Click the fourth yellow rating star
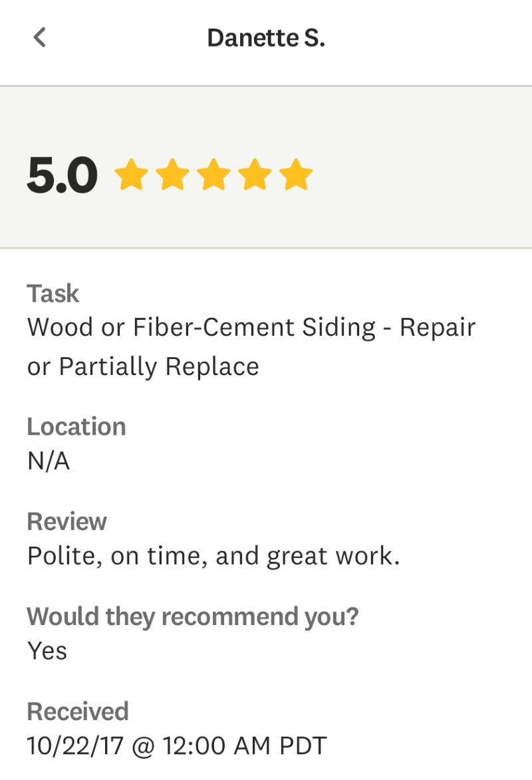This screenshot has width=532, height=780. (255, 175)
